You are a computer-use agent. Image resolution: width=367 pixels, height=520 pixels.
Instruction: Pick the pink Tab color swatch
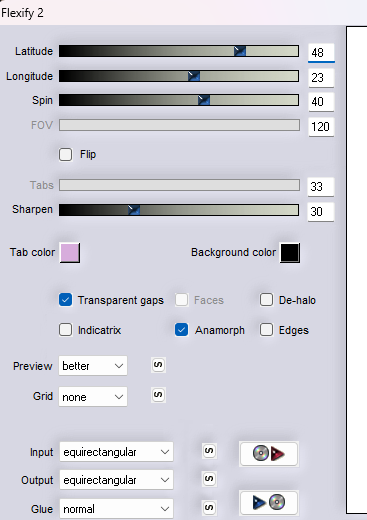(70, 253)
